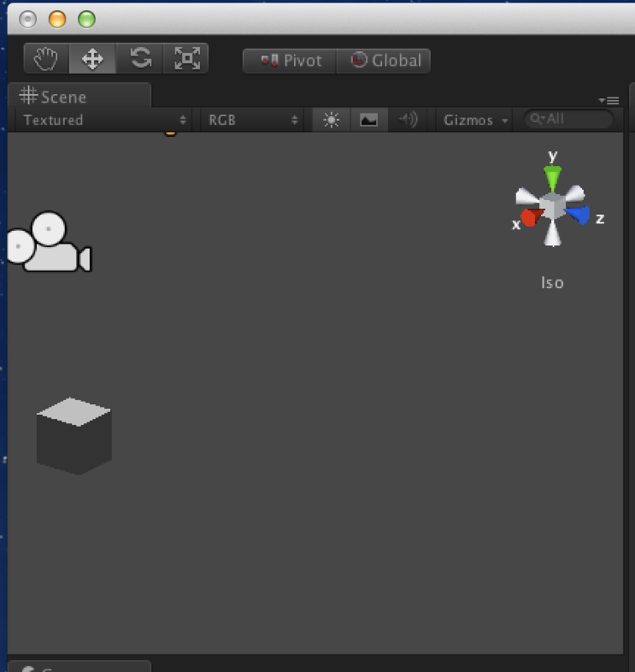635x672 pixels.
Task: Toggle the Pivot handle position button
Action: coord(290,60)
